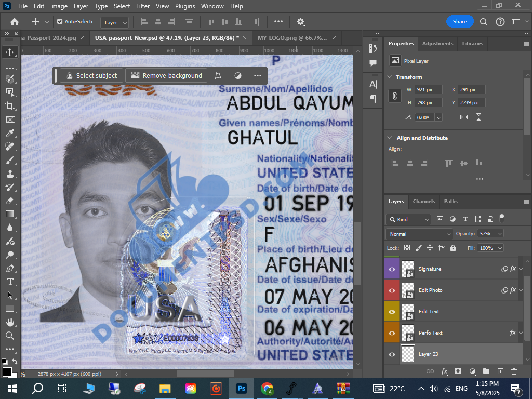Expand the Signature layer effects
Image resolution: width=532 pixels, height=399 pixels.
coord(521,269)
